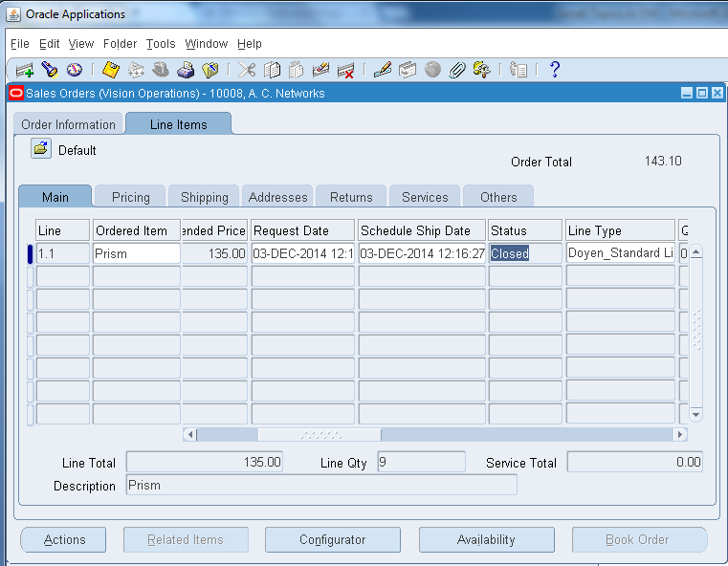Image resolution: width=728 pixels, height=566 pixels.
Task: Click the Close Form folder icon
Action: [x=210, y=70]
